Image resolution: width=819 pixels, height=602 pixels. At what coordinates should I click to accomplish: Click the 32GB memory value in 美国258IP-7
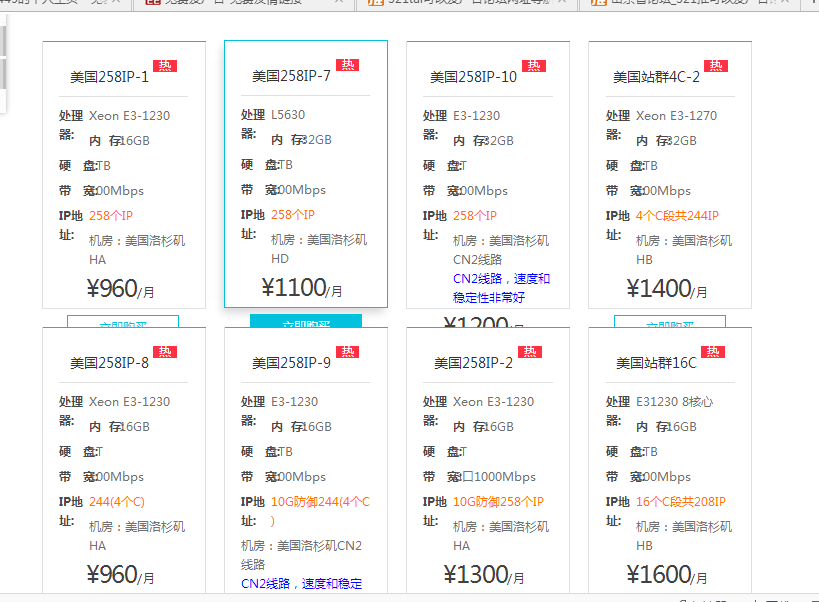pyautogui.click(x=318, y=140)
